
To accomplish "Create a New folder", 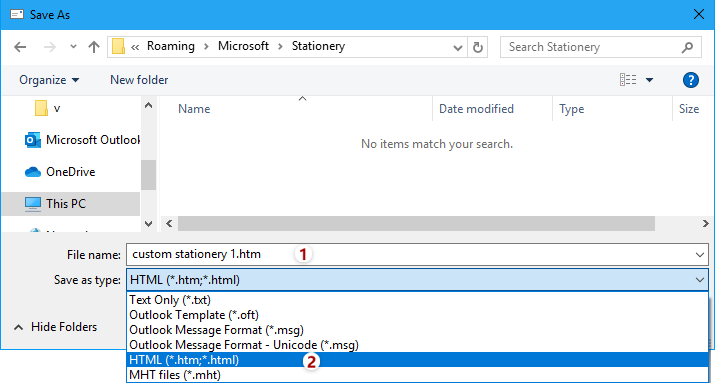I will tap(139, 80).
